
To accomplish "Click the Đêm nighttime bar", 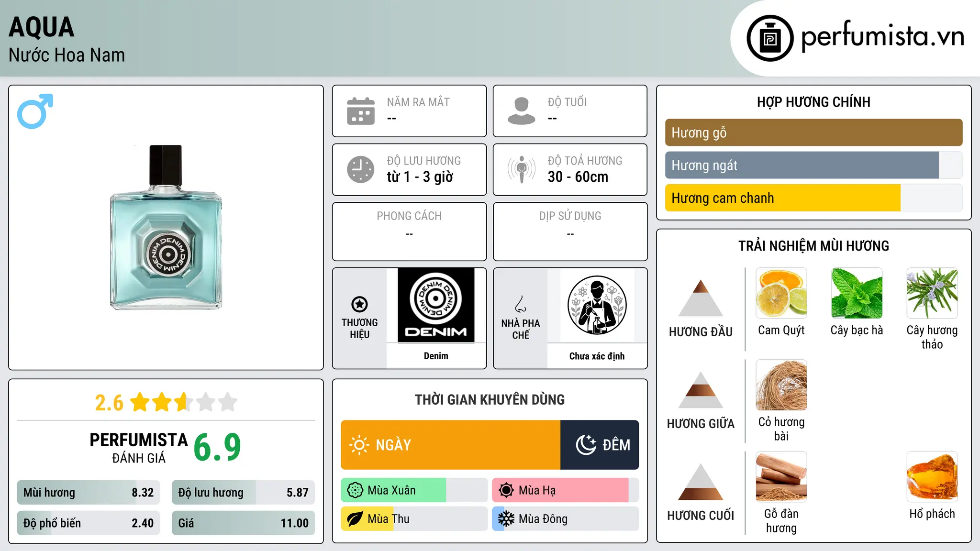I will 600,445.
